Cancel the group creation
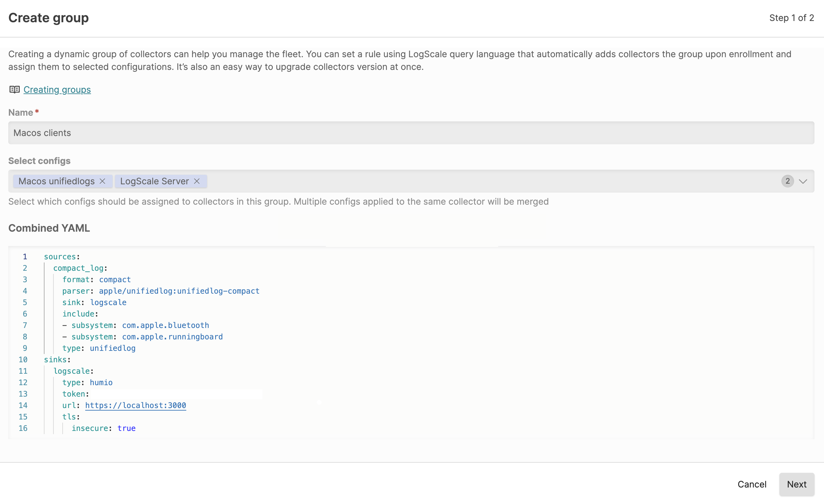The height and width of the screenshot is (504, 824). pyautogui.click(x=752, y=484)
